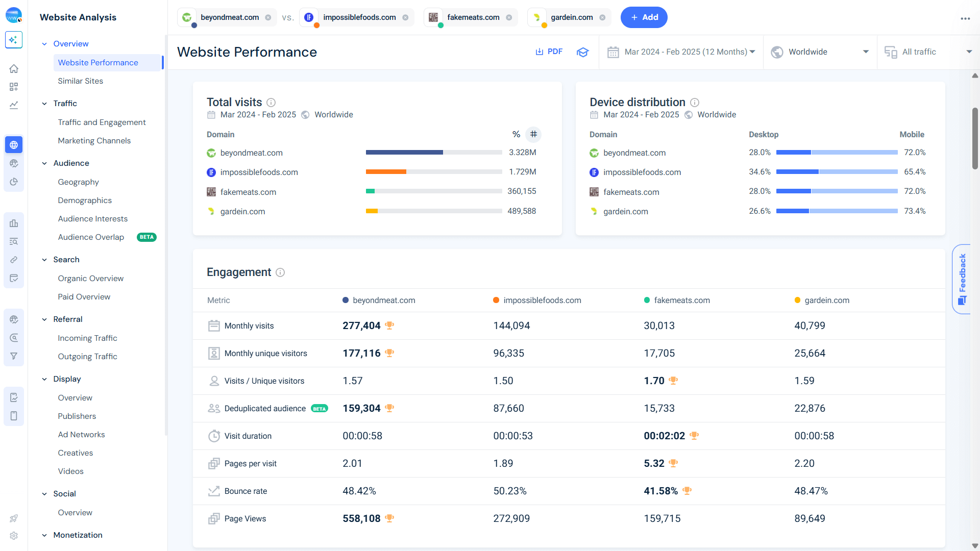Open the Feedback side tab
Image resolution: width=980 pixels, height=551 pixels.
[962, 279]
